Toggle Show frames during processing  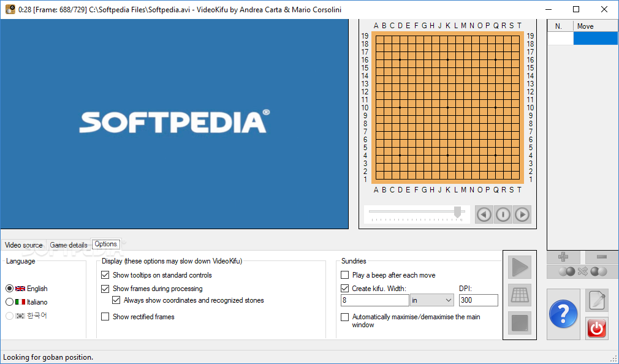[105, 289]
